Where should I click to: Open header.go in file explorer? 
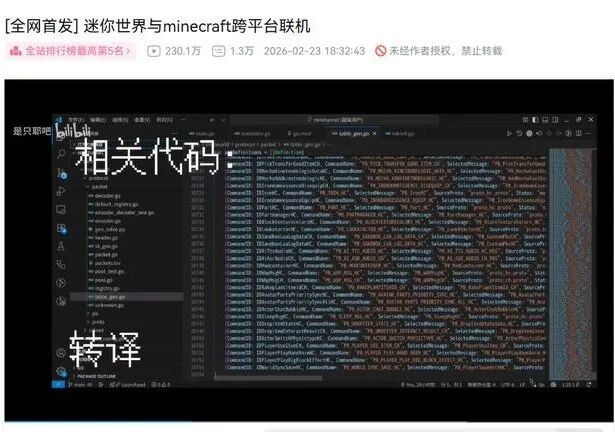click(103, 238)
